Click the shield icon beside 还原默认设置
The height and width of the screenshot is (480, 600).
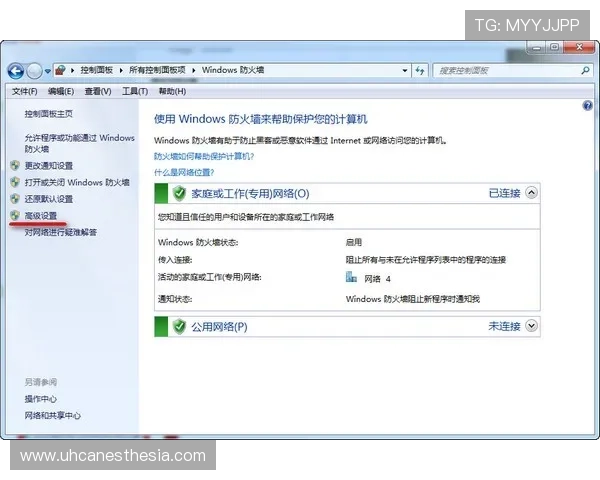pos(15,198)
